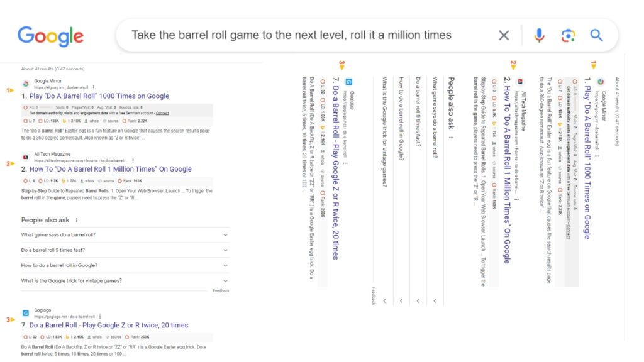The height and width of the screenshot is (362, 644).
Task: Expand "Do a barrel roll 5 times fast?"
Action: [x=125, y=250]
